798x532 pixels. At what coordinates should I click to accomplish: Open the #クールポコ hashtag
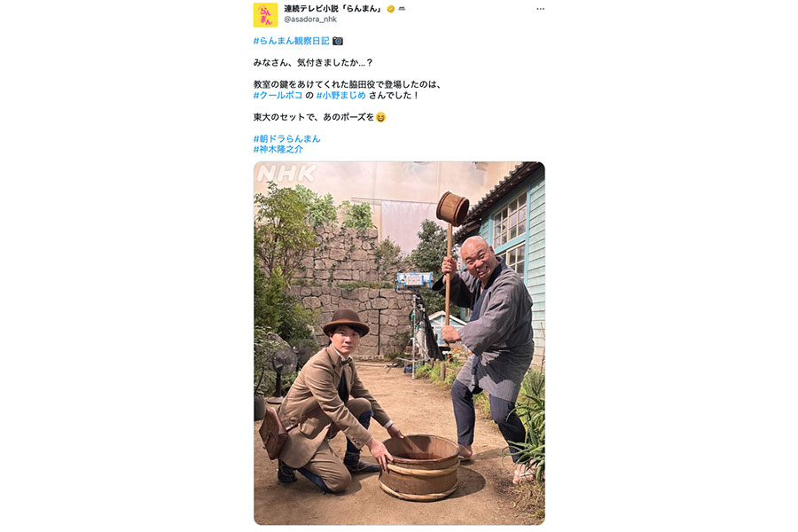pyautogui.click(x=278, y=95)
